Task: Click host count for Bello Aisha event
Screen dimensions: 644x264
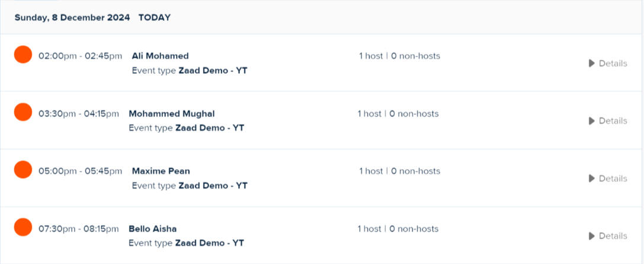Action: [x=369, y=229]
